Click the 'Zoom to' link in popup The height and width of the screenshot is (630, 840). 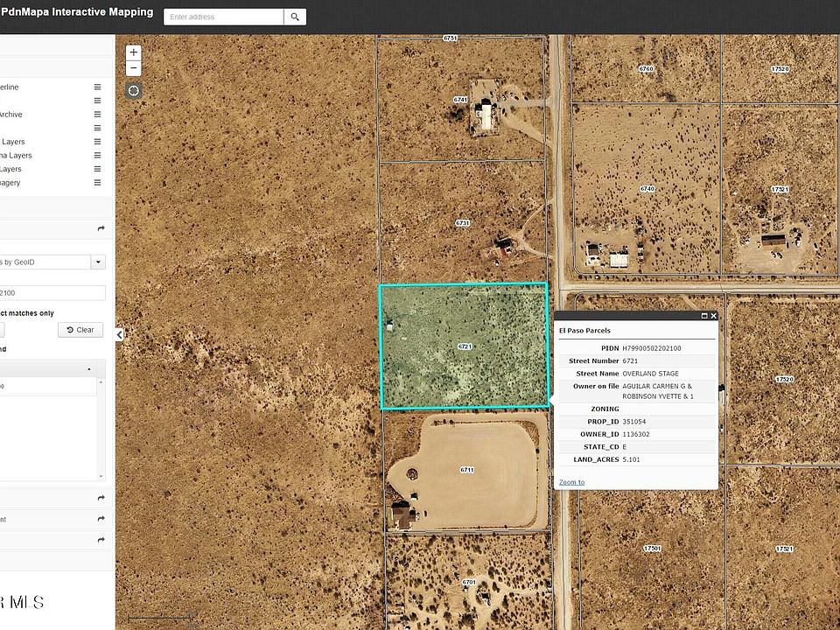tap(571, 482)
